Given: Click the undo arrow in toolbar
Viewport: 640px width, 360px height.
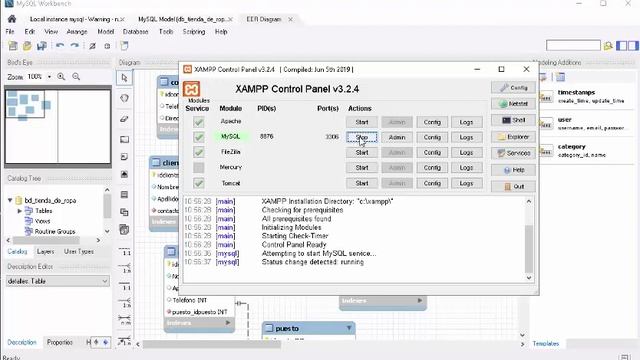Looking at the screenshot, I should coord(60,46).
